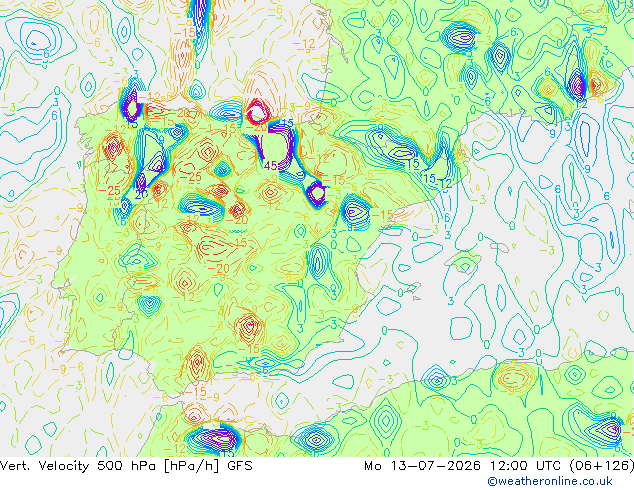Image resolution: width=634 pixels, height=490 pixels.
Task: Select 'Vert. Velocity 500 hPa [hPa/h] GFS' title
Action: [126, 466]
